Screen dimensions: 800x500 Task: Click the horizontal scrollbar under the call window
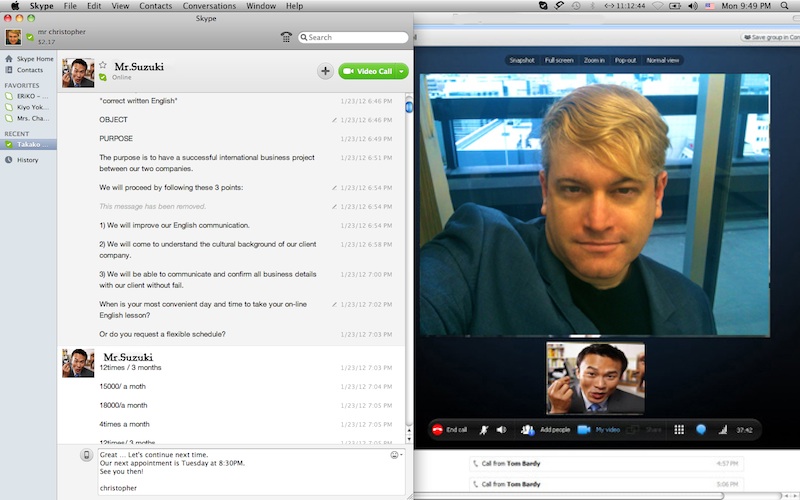click(569, 496)
